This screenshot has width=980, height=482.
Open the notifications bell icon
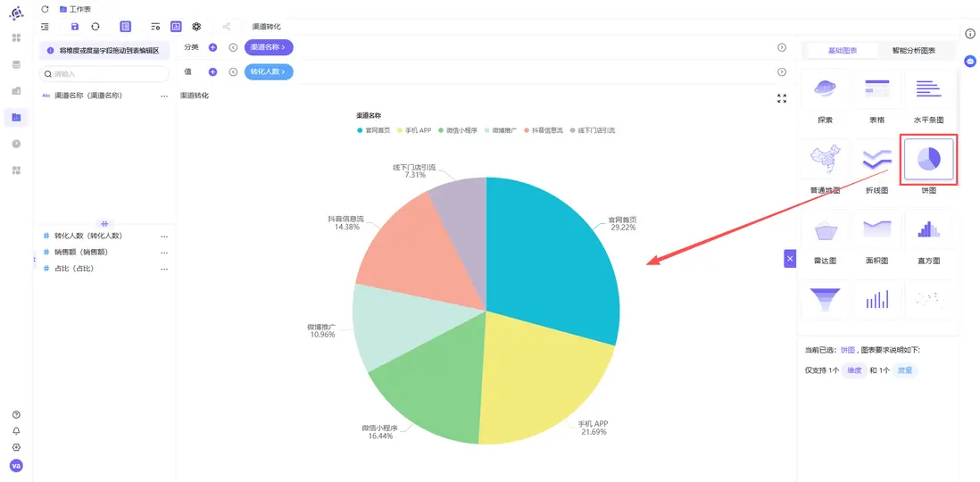(x=16, y=431)
